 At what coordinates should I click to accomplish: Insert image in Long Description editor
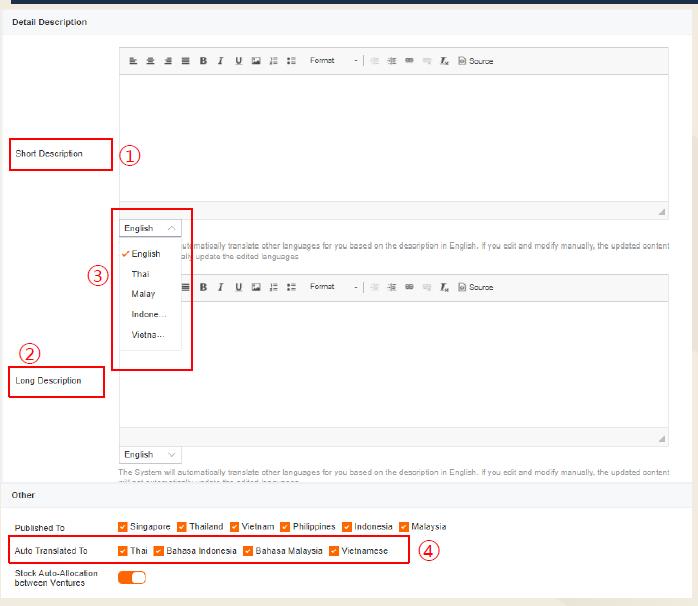pos(256,287)
